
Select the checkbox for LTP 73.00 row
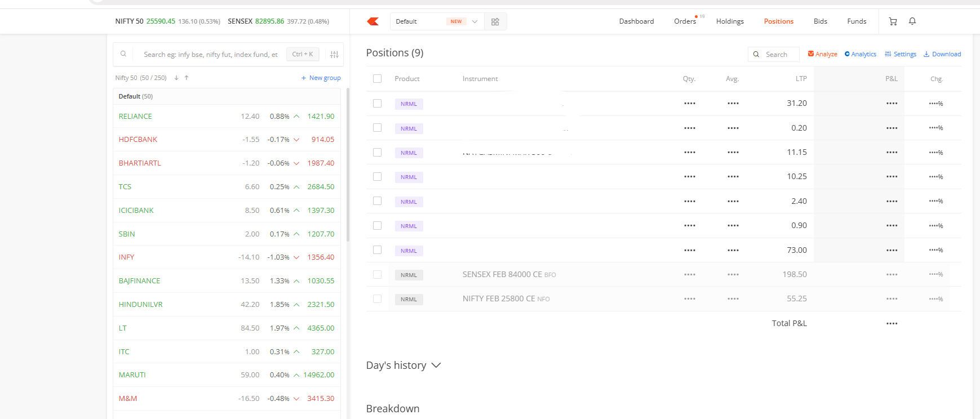pos(378,250)
